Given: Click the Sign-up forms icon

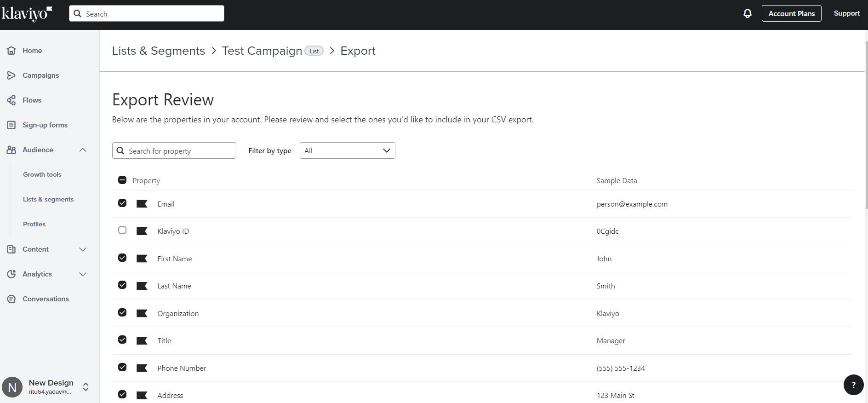Looking at the screenshot, I should coord(11,125).
